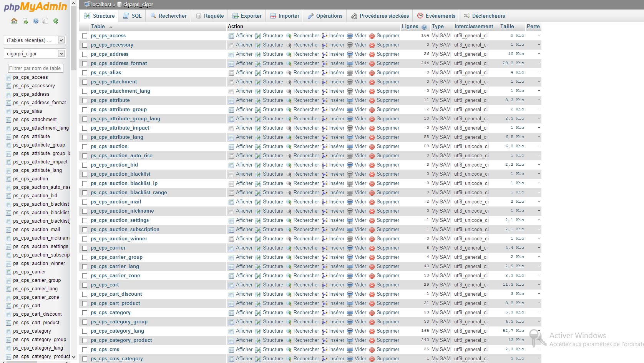Image resolution: width=644 pixels, height=363 pixels.
Task: Select checkbox for ps_cps_attribute_group
Action: pos(85,110)
